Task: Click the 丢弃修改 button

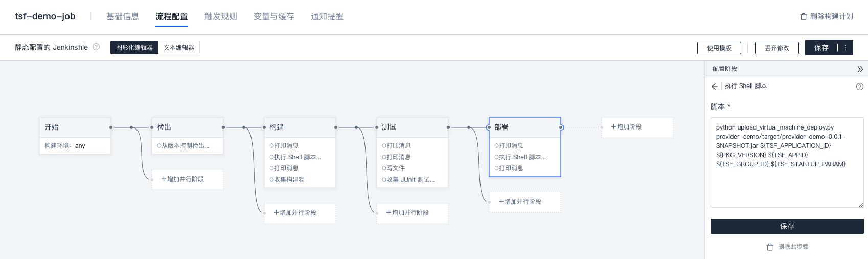Action: [x=776, y=48]
